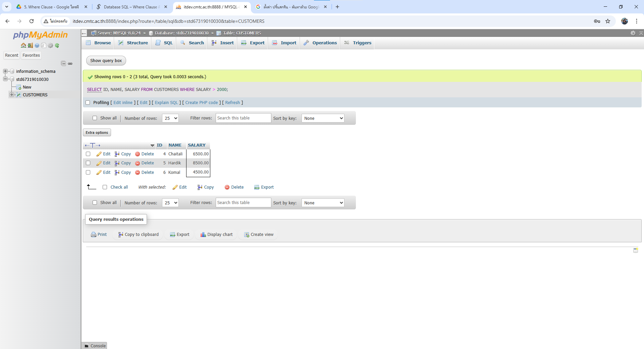Toggle the Check all checkbox

click(105, 187)
